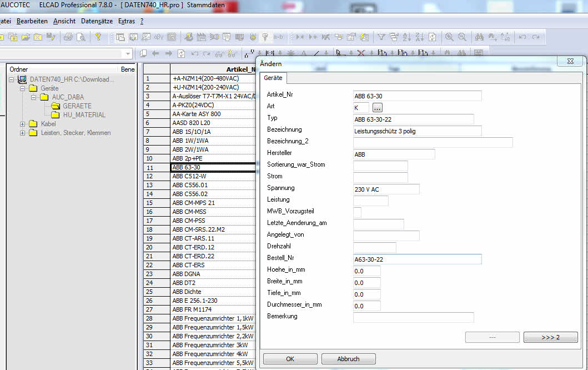
Task: Open the Bearbeiten menu
Action: (32, 21)
